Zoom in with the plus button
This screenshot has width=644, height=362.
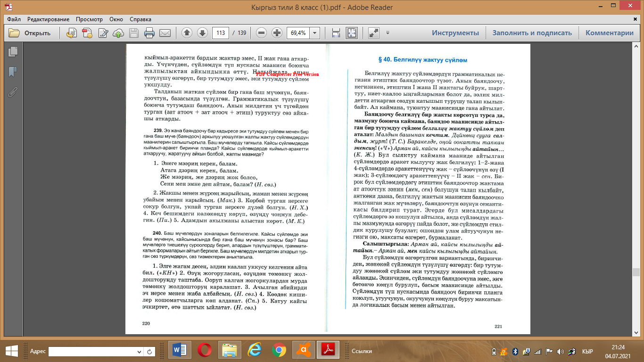pos(277,33)
